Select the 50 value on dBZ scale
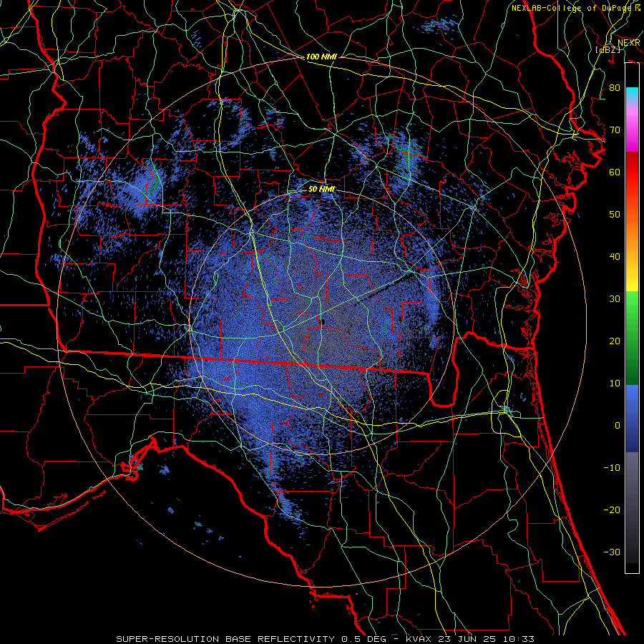This screenshot has width=644, height=644. [x=615, y=215]
